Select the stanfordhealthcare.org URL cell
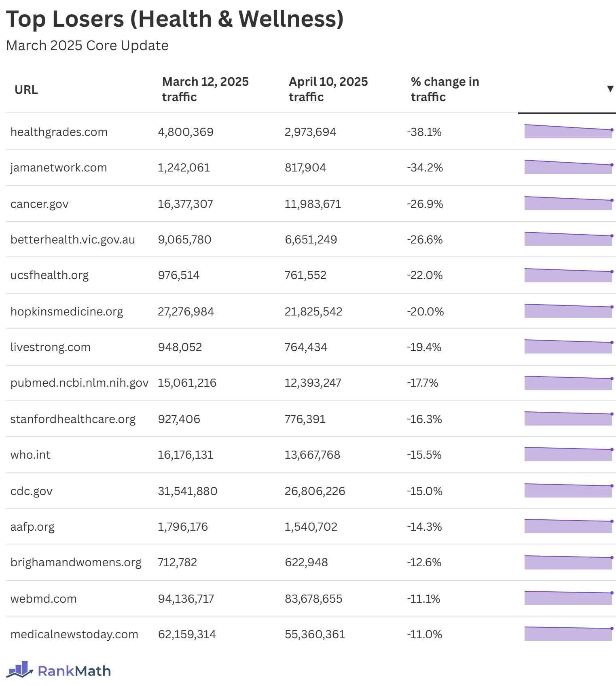Viewport: 616px width, 686px height. (73, 419)
